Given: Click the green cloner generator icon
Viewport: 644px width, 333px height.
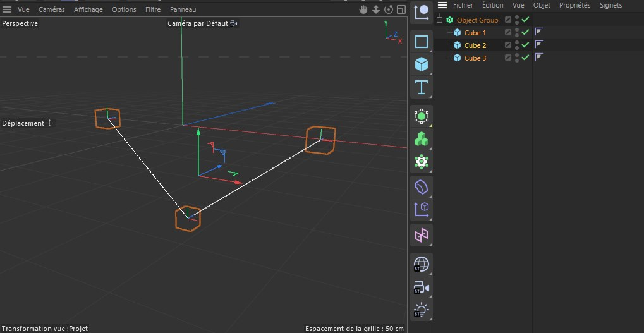Looking at the screenshot, I should click(422, 138).
